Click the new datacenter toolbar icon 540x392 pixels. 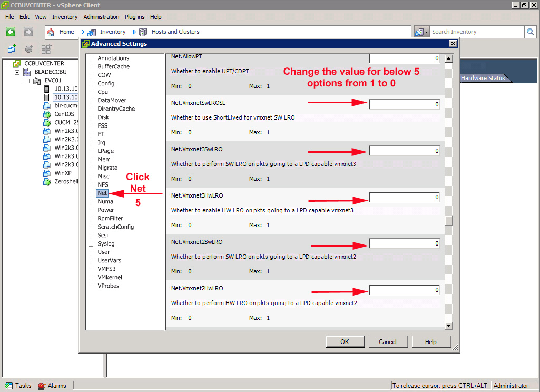(x=12, y=49)
